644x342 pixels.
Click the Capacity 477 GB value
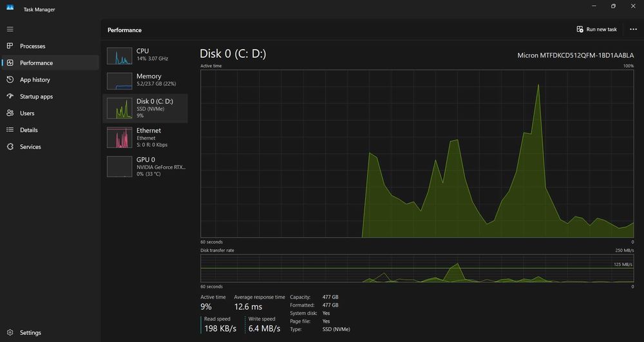(330, 297)
